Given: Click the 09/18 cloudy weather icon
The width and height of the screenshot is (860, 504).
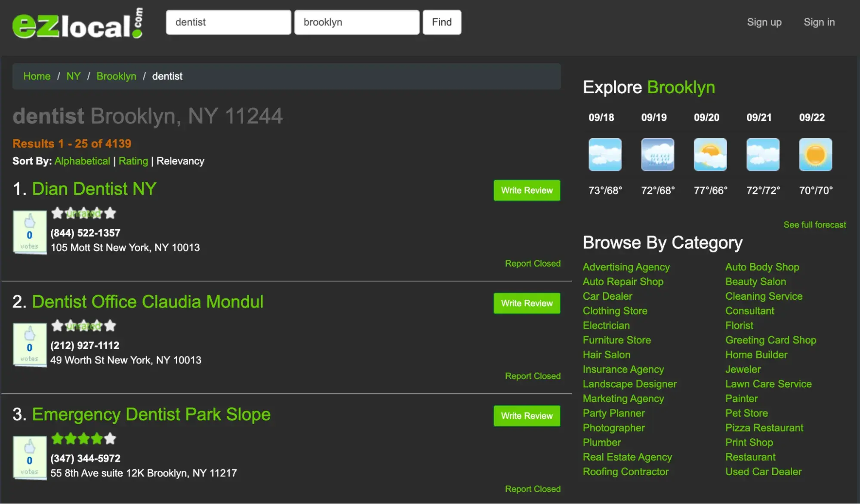Looking at the screenshot, I should (x=604, y=154).
